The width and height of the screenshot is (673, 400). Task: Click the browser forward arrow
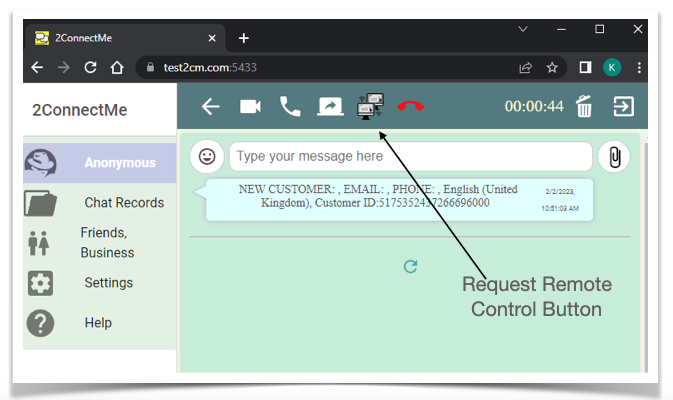(64, 67)
